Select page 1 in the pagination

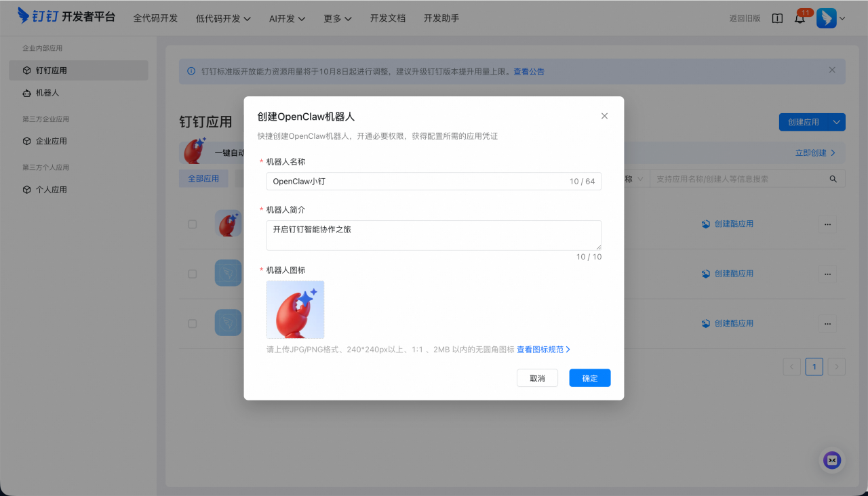click(x=814, y=367)
